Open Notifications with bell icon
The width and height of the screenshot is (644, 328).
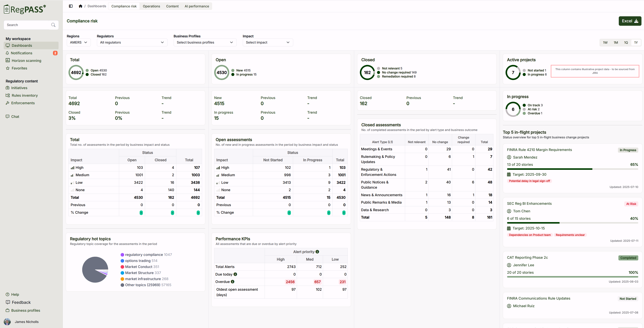tap(22, 53)
